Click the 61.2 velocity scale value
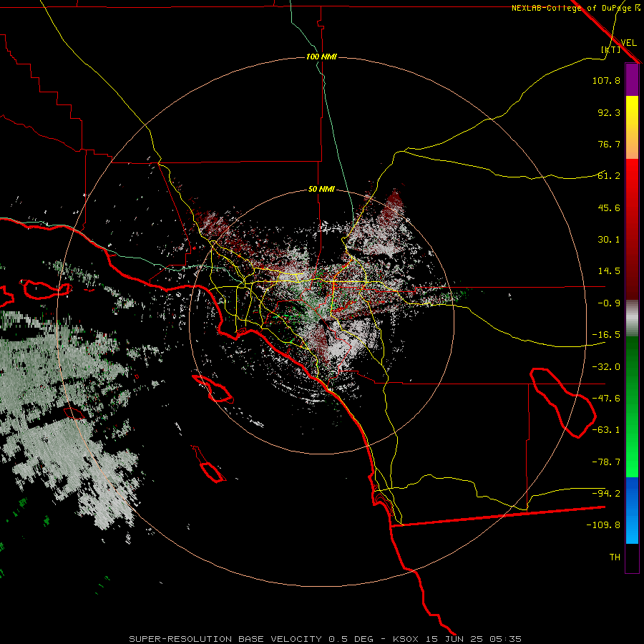 click(x=609, y=176)
